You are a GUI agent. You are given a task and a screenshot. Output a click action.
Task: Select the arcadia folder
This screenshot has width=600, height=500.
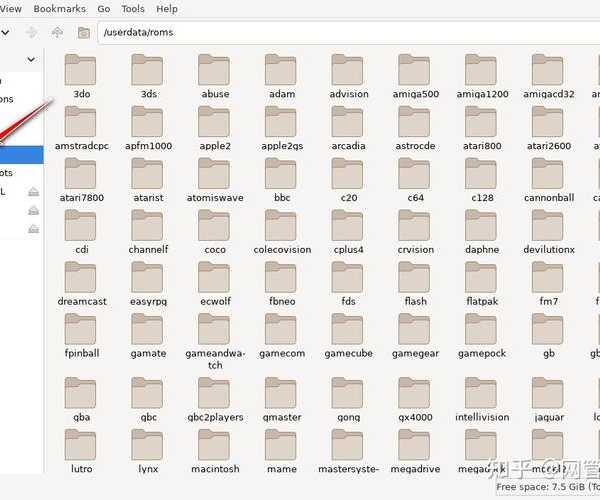(348, 129)
